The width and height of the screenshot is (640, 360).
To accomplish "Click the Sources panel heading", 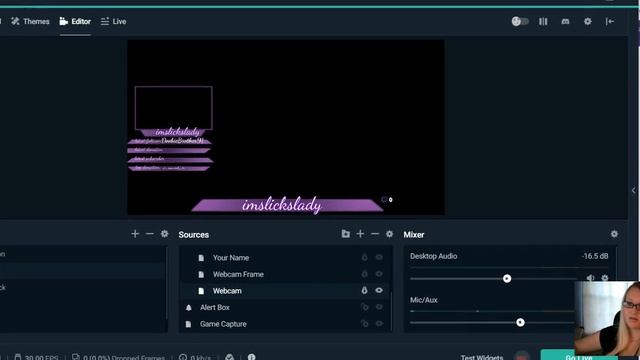I will [193, 235].
